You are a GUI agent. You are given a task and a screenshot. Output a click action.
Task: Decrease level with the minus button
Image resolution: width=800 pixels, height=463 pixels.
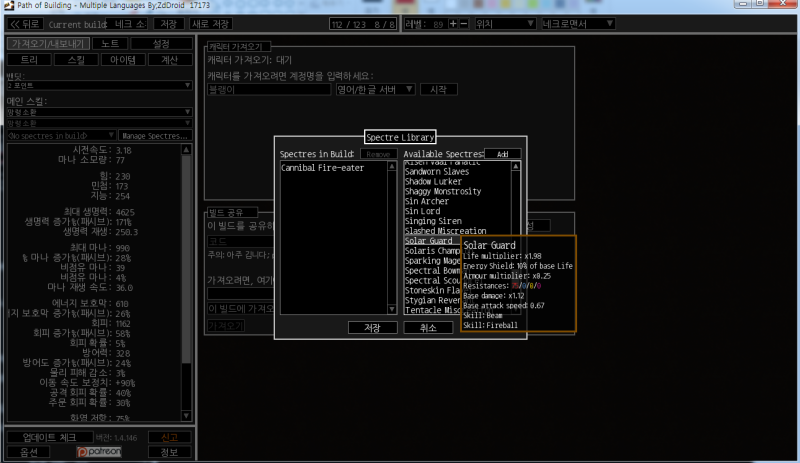(464, 23)
